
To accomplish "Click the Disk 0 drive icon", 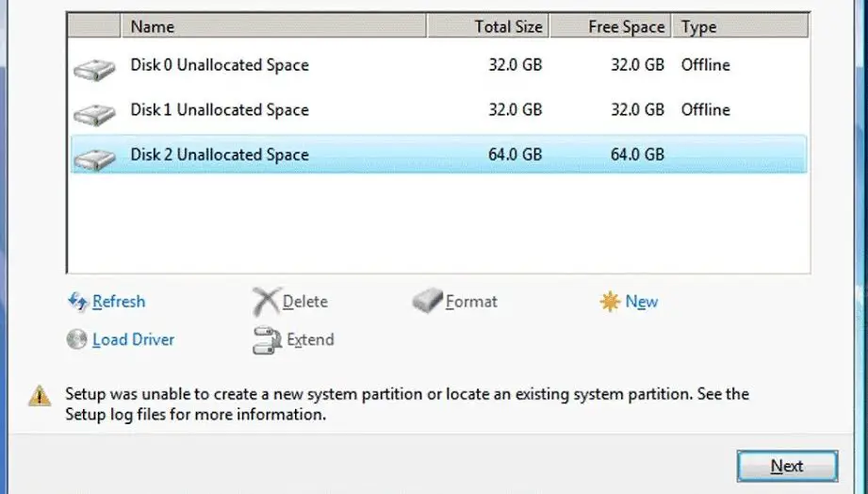I will [94, 69].
